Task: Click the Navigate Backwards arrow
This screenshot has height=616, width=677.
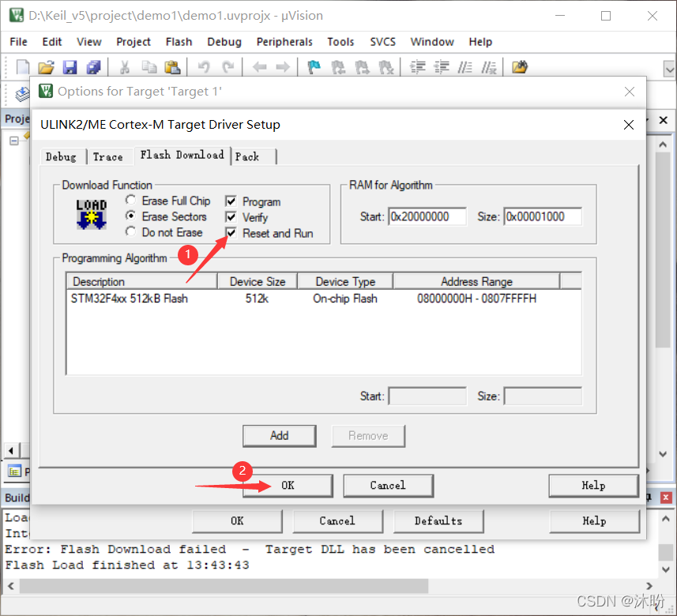Action: pos(259,67)
